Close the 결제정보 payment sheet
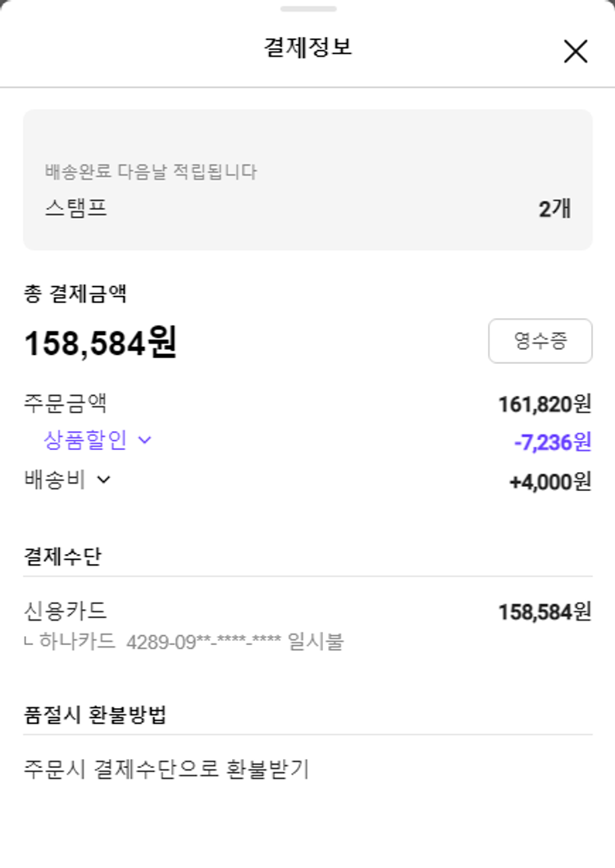The width and height of the screenshot is (615, 868). [x=576, y=51]
